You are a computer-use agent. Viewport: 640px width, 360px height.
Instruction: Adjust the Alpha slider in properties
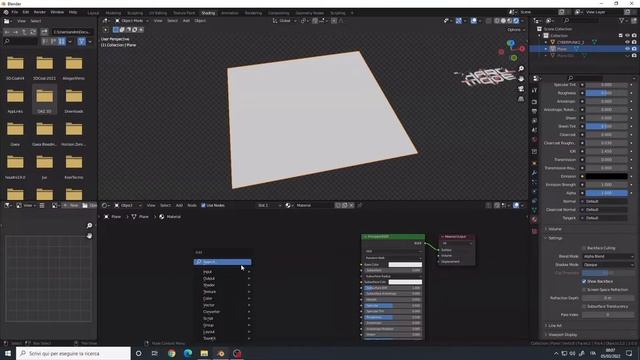607,193
